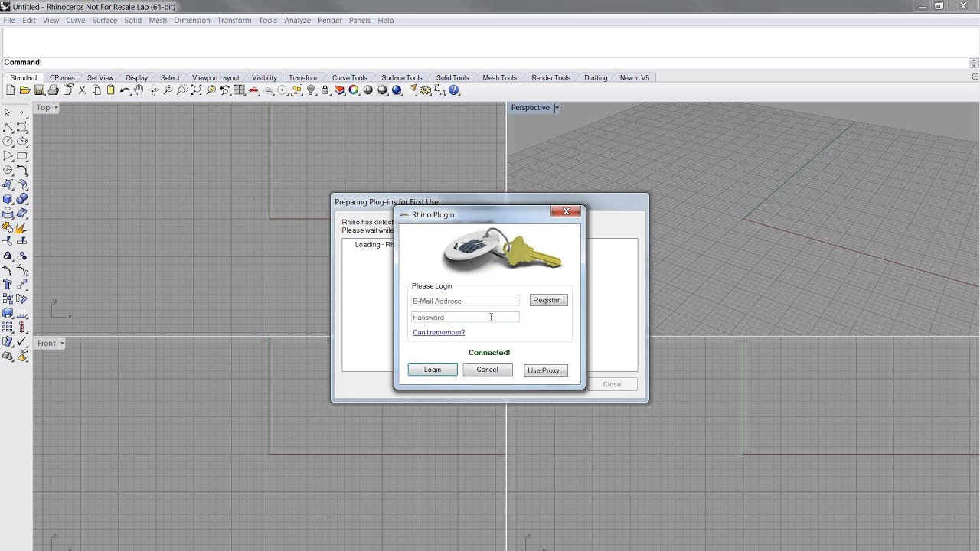The image size is (980, 551).
Task: Click the Top viewport title label
Action: coord(44,108)
